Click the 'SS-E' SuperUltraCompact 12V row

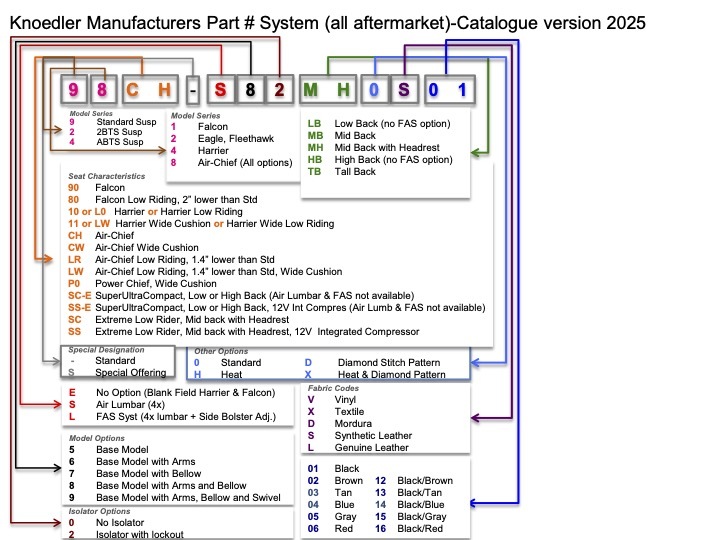pos(276,307)
